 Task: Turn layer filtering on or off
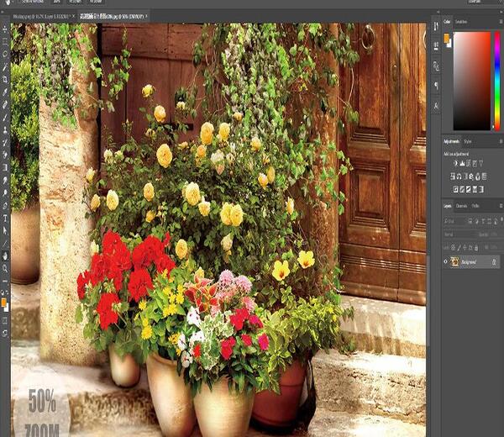[x=501, y=220]
